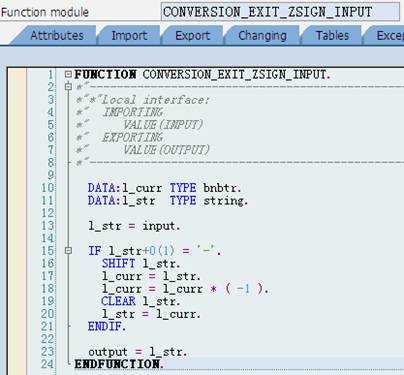The image size is (404, 375).
Task: Click the 'CLEAR l_str.' statement
Action: pyautogui.click(x=141, y=301)
